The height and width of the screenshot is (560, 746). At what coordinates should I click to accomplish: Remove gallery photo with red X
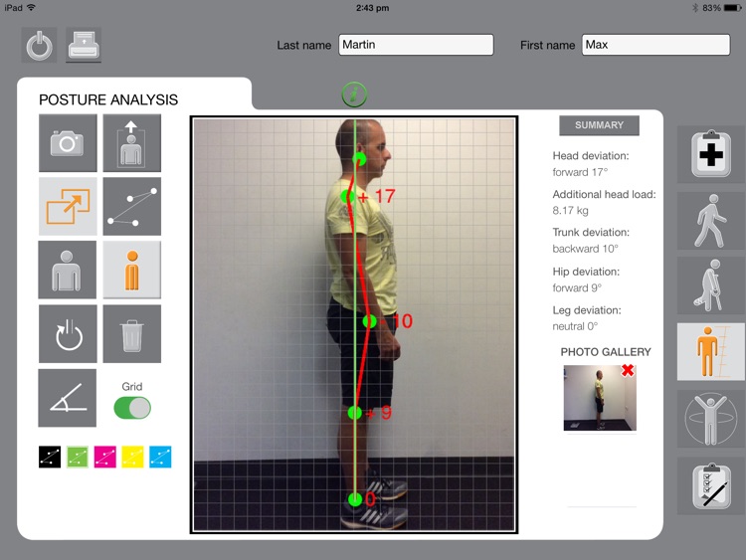628,370
